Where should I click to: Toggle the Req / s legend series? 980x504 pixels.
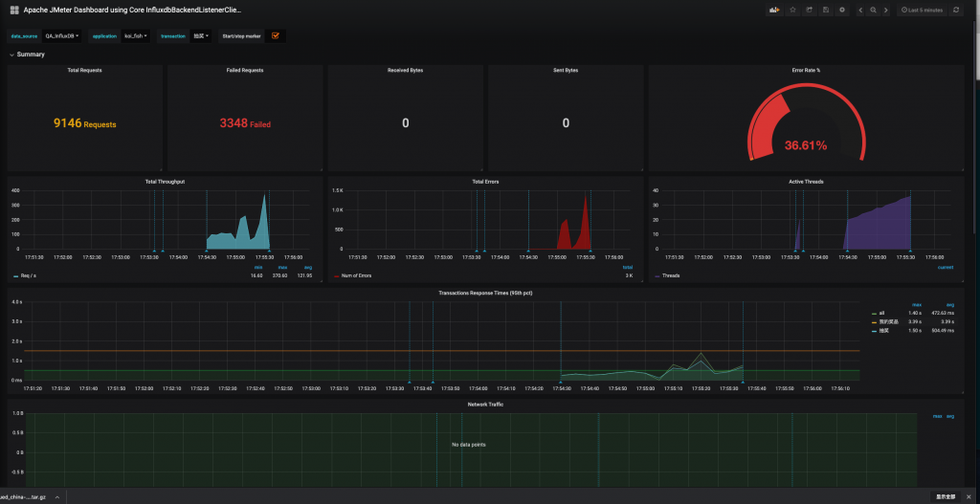(x=31, y=275)
